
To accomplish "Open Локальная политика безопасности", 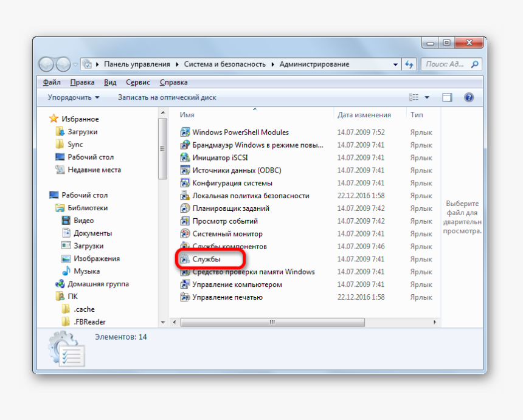I will 251,195.
